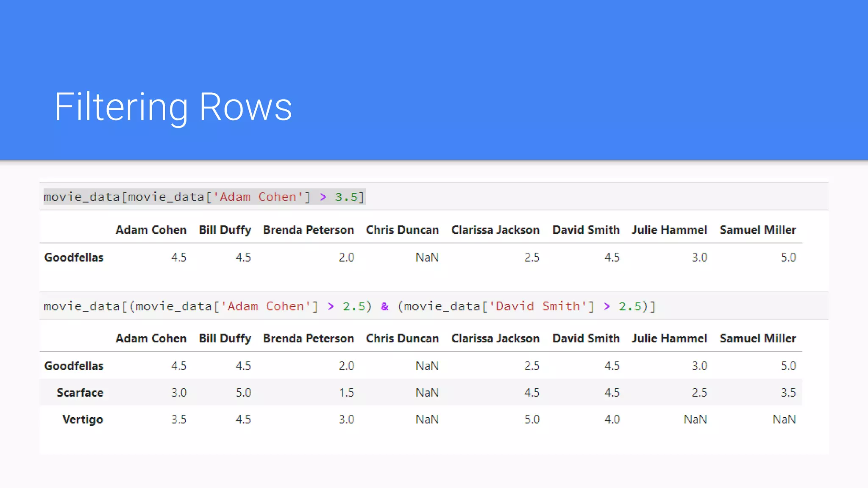Click 'Goodfellas' row label in the second table
This screenshot has height=488, width=868.
click(74, 366)
